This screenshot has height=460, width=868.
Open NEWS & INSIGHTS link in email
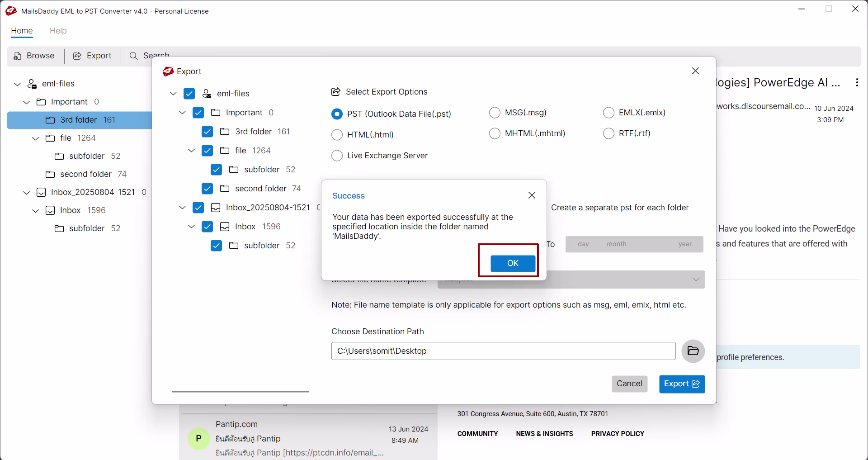point(544,434)
